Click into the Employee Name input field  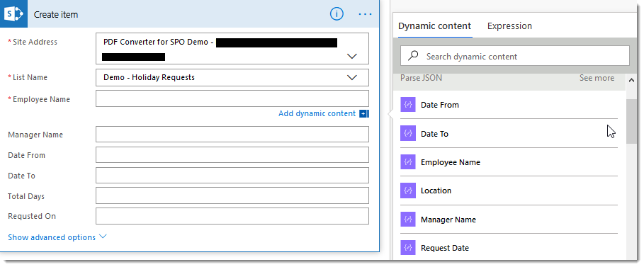point(232,98)
